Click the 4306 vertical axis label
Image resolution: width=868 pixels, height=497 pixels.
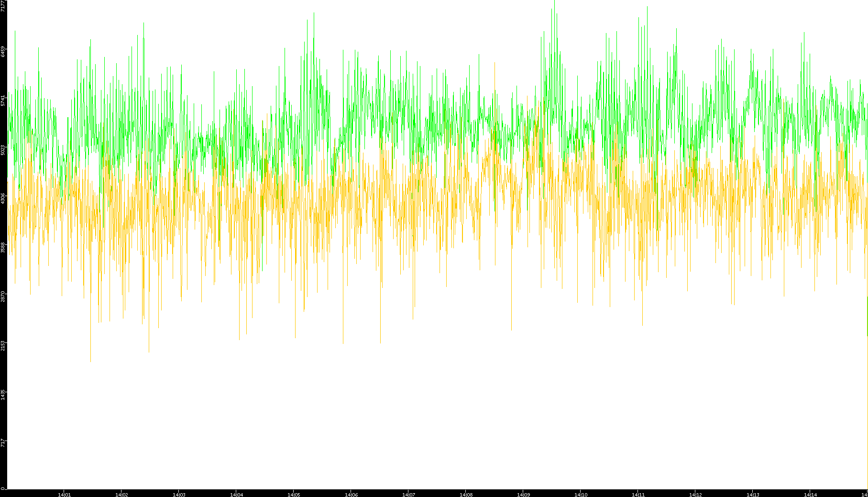coord(3,199)
